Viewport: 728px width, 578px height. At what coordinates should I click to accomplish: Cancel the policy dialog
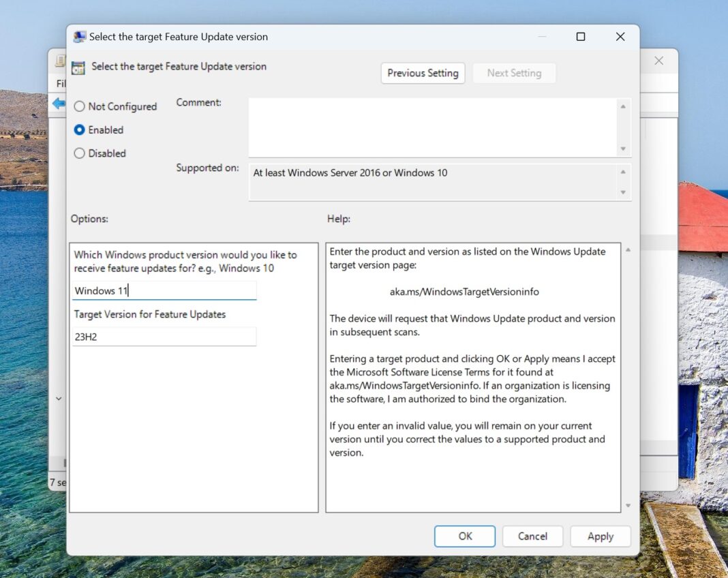pyautogui.click(x=532, y=536)
